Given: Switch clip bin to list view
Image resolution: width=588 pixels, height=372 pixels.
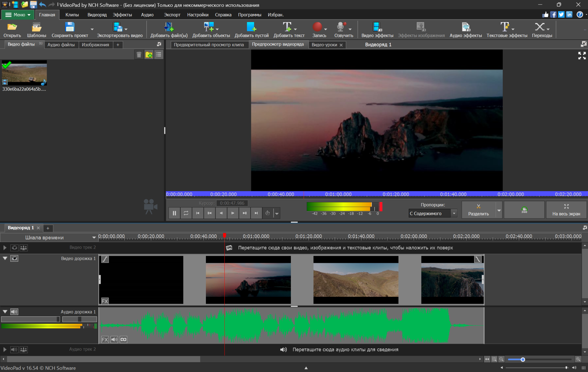Looking at the screenshot, I should [x=159, y=55].
